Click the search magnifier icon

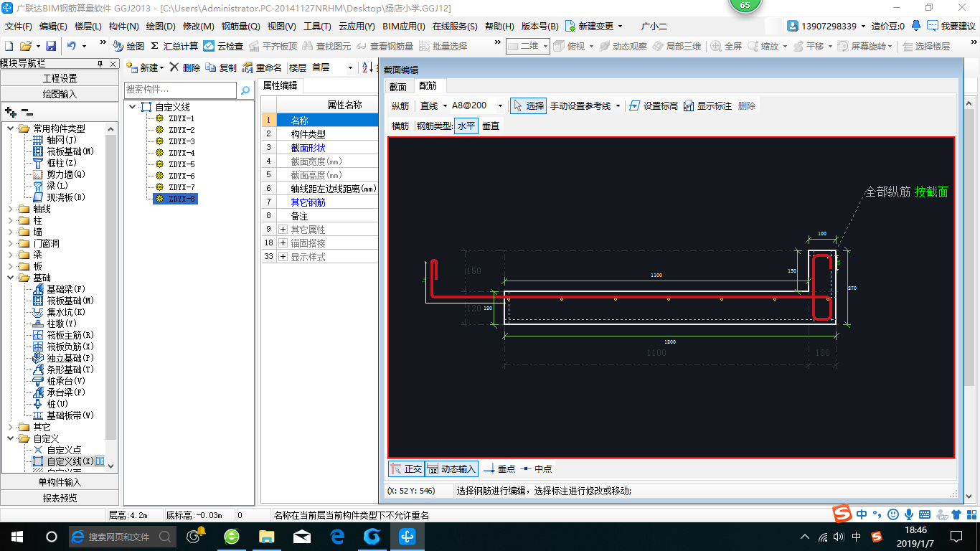245,90
